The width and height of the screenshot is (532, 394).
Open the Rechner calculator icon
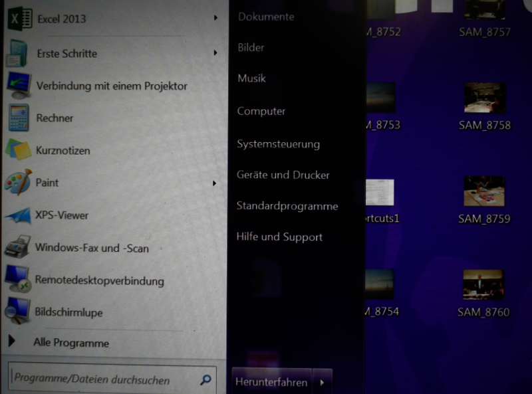click(19, 118)
